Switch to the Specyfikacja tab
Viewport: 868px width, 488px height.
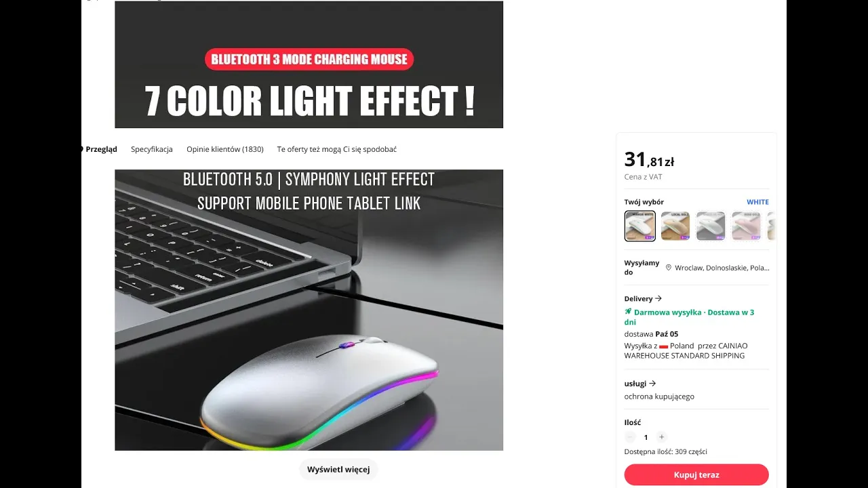pos(152,149)
